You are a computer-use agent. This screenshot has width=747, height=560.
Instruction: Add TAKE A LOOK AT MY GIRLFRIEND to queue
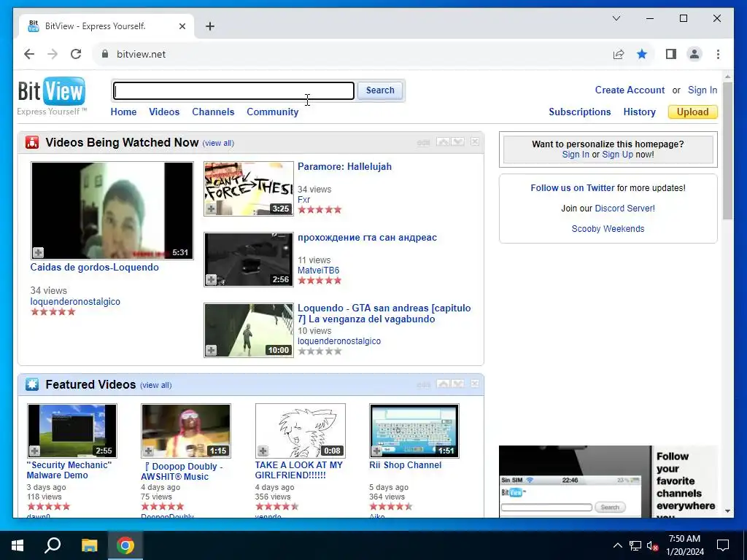263,451
